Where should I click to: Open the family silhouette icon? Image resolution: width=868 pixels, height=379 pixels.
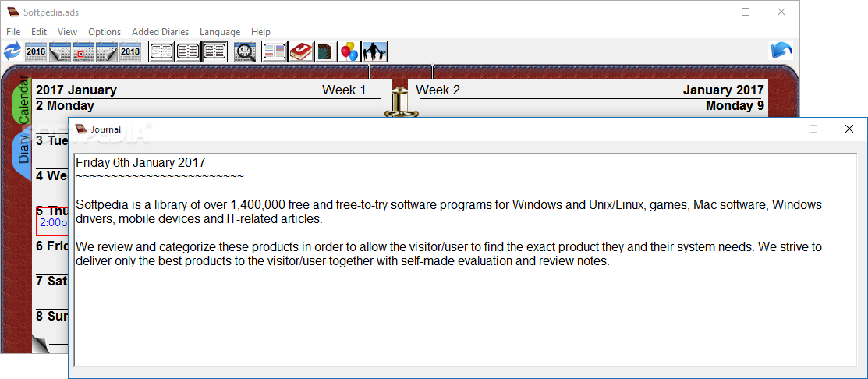[374, 51]
